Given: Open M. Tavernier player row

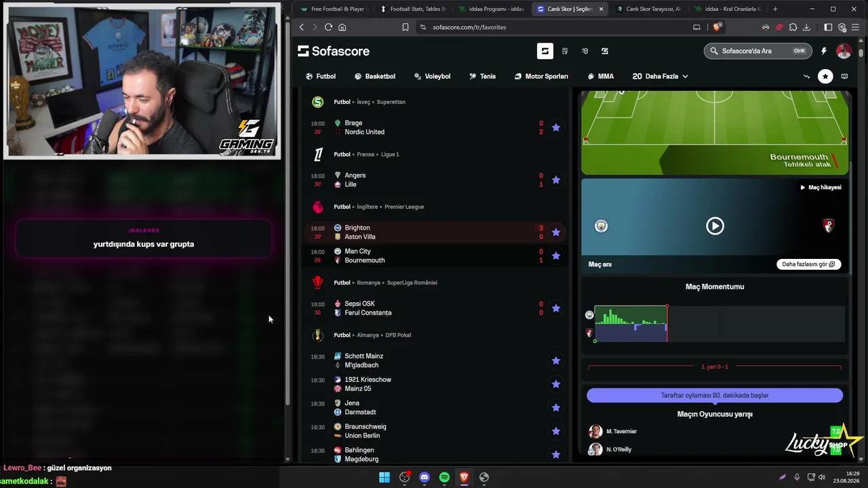Looking at the screenshot, I should pos(715,431).
